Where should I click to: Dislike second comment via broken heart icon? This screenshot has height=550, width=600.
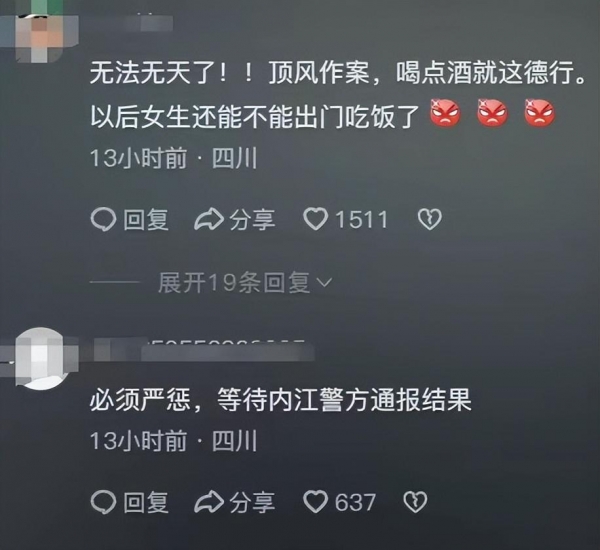coord(415,502)
